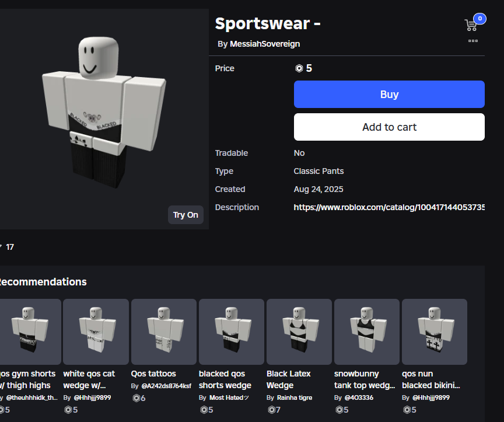
Task: Visit creator Rainha tigre profile
Action: coord(295,397)
